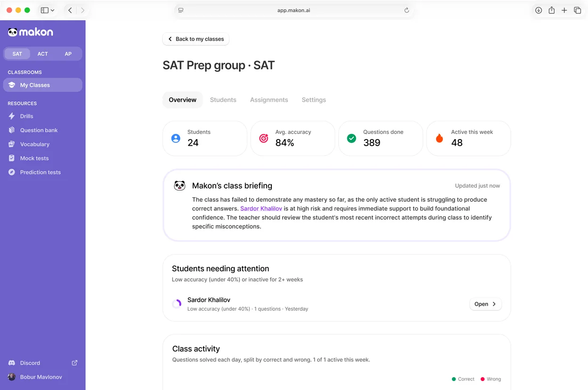Click the Discord external-link icon
The image size is (588, 390).
pyautogui.click(x=74, y=363)
